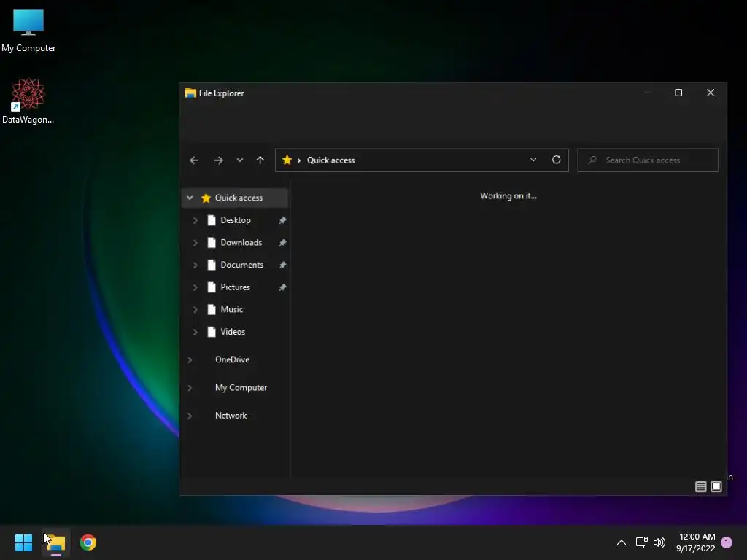747x560 pixels.
Task: Expand the Videos folder node
Action: tap(195, 332)
